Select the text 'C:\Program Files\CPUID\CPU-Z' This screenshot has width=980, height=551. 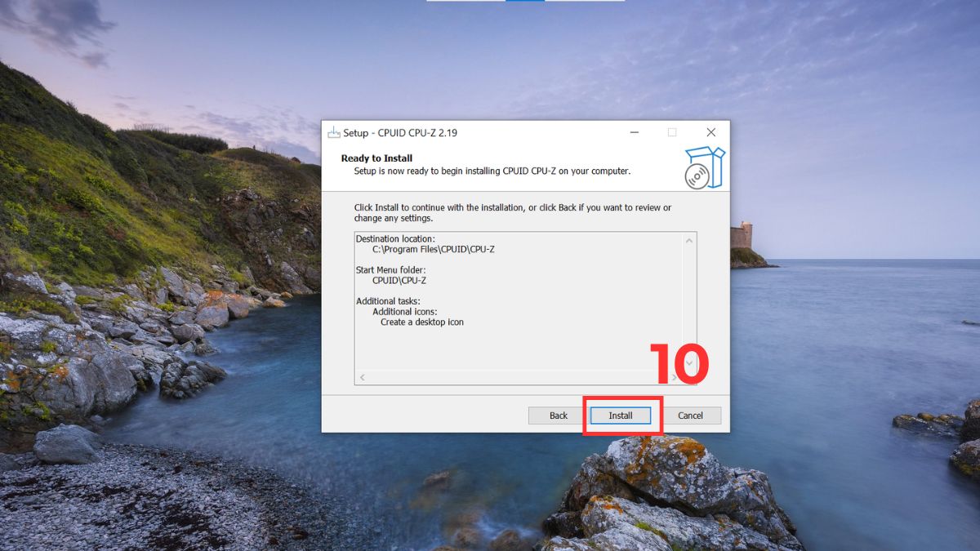pos(433,249)
